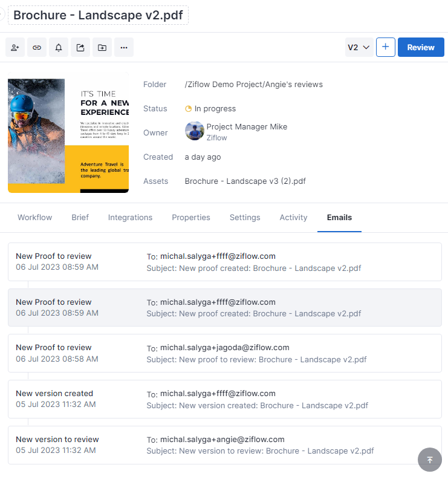Switch to the Workflow tab
Viewport: 448px width, 482px height.
(x=34, y=218)
